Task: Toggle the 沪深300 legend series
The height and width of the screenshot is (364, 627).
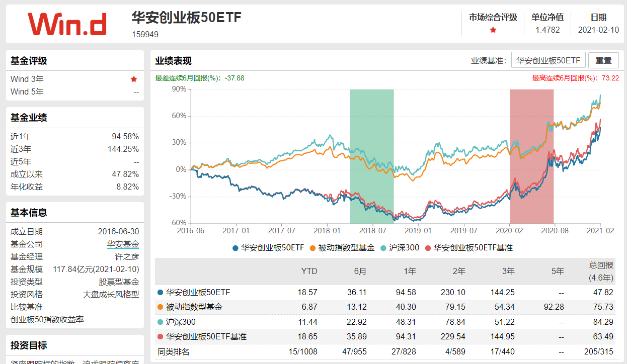Action: coord(401,247)
